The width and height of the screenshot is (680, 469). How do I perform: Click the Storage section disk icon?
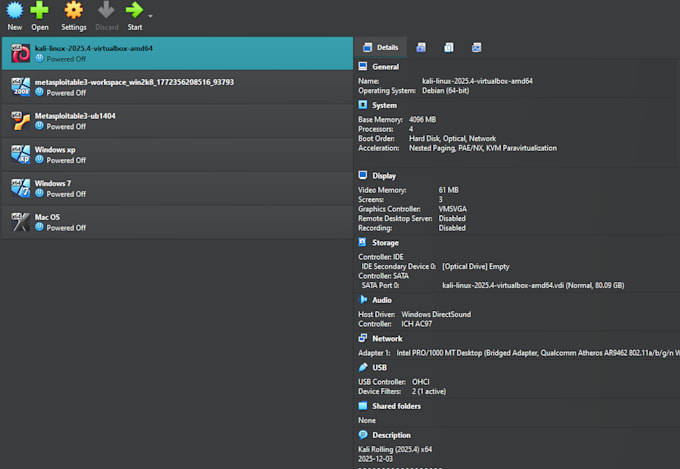click(363, 242)
